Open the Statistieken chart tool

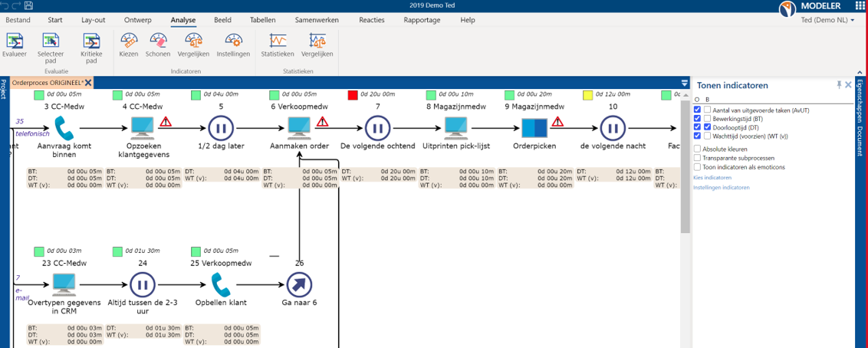tap(277, 41)
